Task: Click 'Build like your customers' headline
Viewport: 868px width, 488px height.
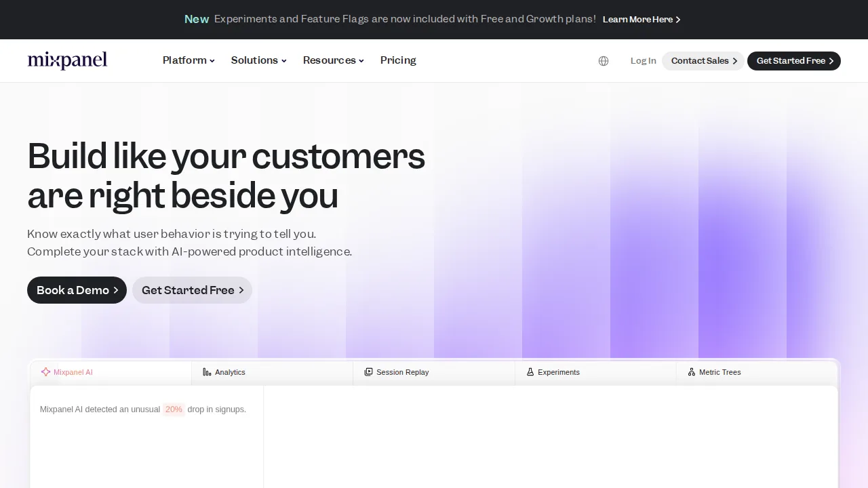Action: (226, 156)
